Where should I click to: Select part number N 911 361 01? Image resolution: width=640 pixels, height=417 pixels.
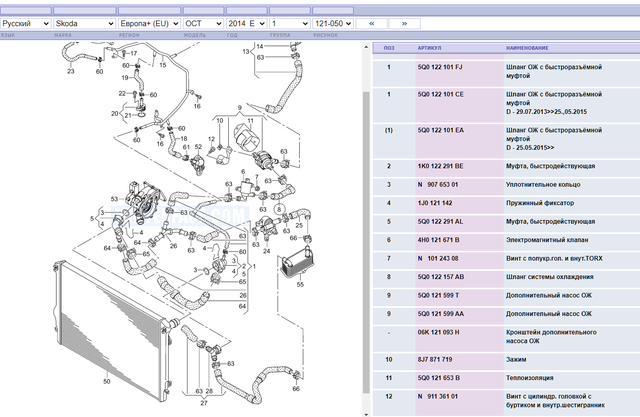(x=438, y=396)
